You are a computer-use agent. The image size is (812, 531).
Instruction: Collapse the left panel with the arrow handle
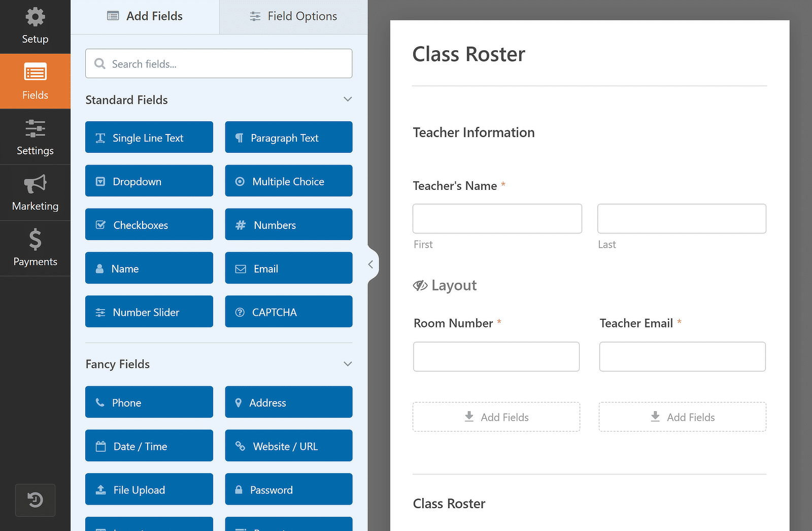pyautogui.click(x=371, y=264)
